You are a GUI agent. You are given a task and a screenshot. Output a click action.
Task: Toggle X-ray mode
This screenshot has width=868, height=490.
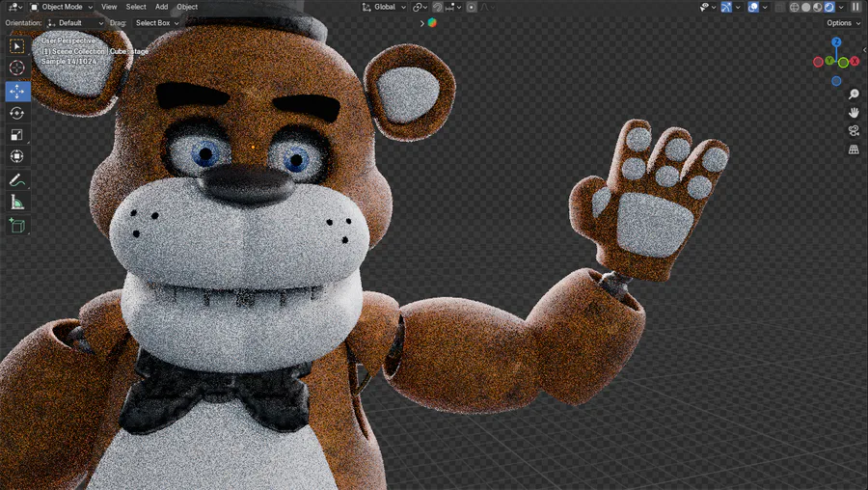[779, 7]
